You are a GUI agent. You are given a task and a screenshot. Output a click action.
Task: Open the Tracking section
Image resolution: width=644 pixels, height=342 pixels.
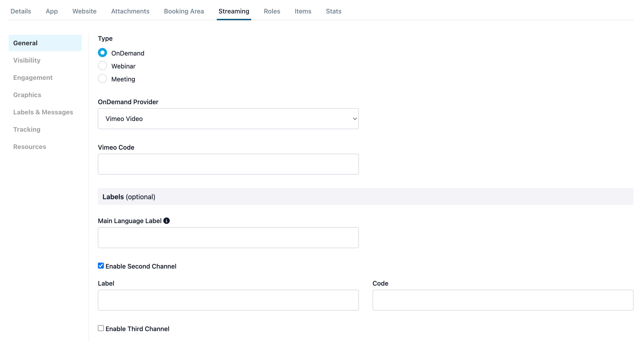pyautogui.click(x=27, y=129)
